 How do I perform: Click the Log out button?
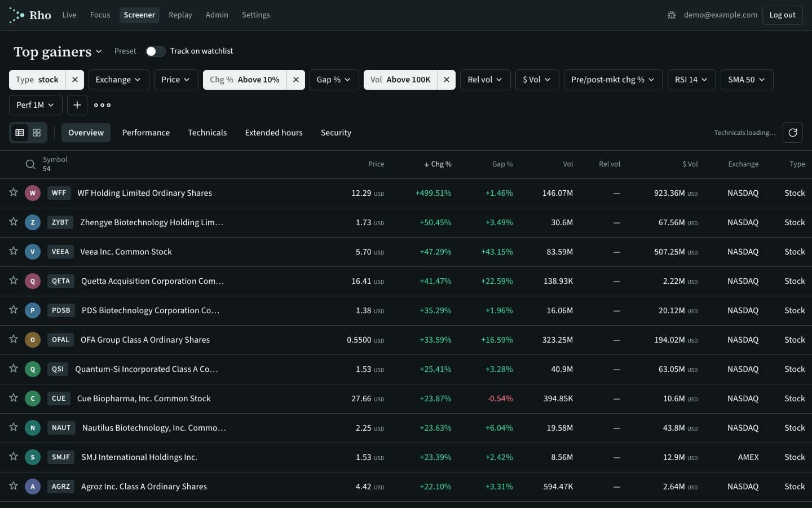tap(783, 15)
